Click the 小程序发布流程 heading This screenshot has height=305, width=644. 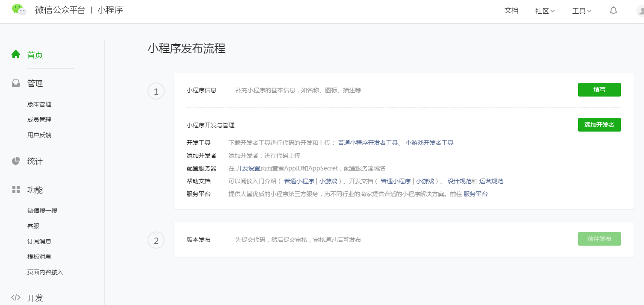click(186, 48)
